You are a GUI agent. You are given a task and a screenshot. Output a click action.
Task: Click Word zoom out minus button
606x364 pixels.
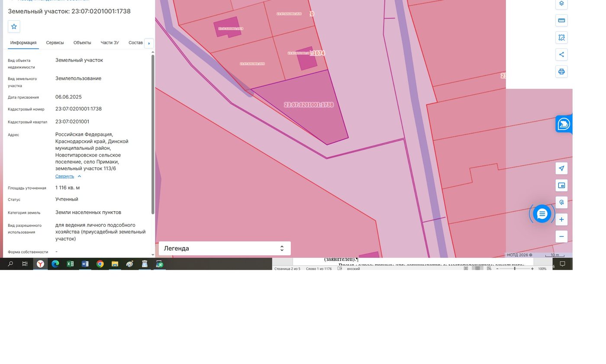(497, 269)
